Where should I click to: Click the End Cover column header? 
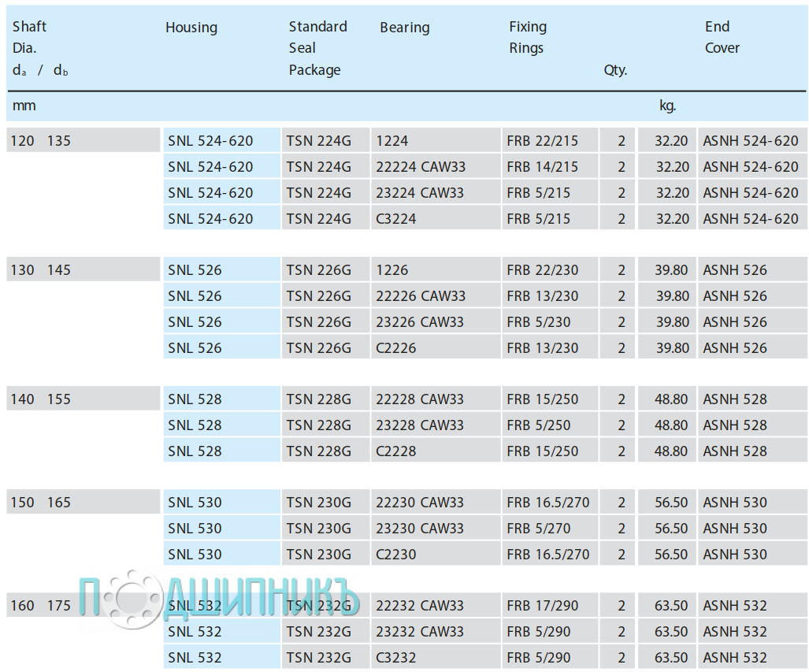(722, 37)
